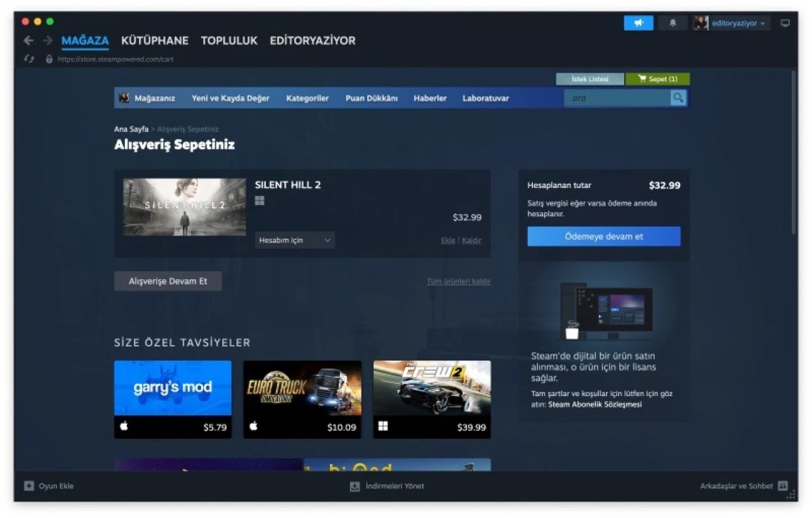812x518 pixels.
Task: Open the megaphone announcements panel
Action: click(x=638, y=23)
